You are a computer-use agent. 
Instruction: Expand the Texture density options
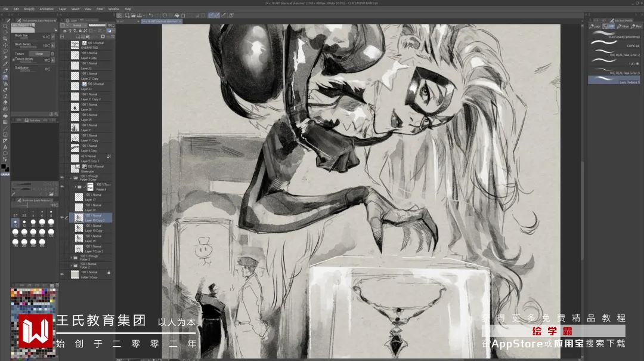pos(14,60)
